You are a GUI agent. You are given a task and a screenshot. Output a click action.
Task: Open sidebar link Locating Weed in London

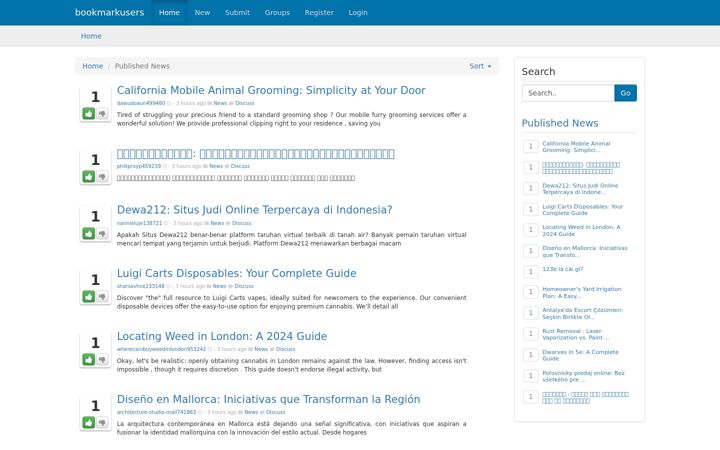point(581,231)
